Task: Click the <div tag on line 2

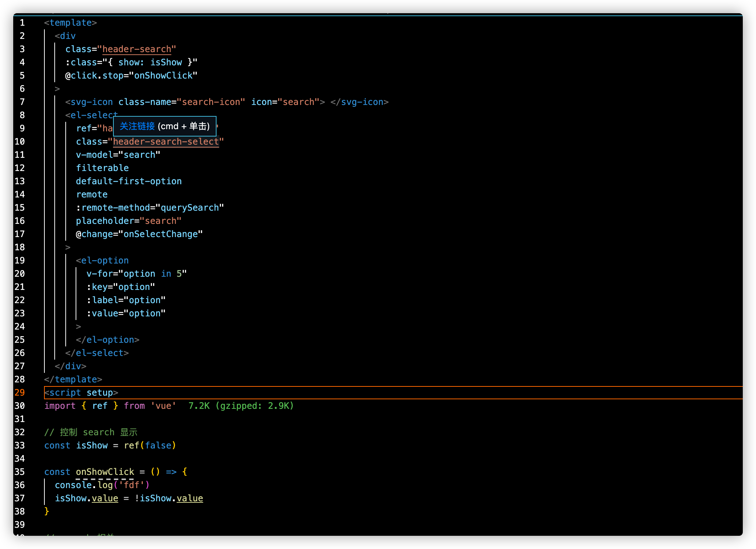Action: (x=65, y=36)
